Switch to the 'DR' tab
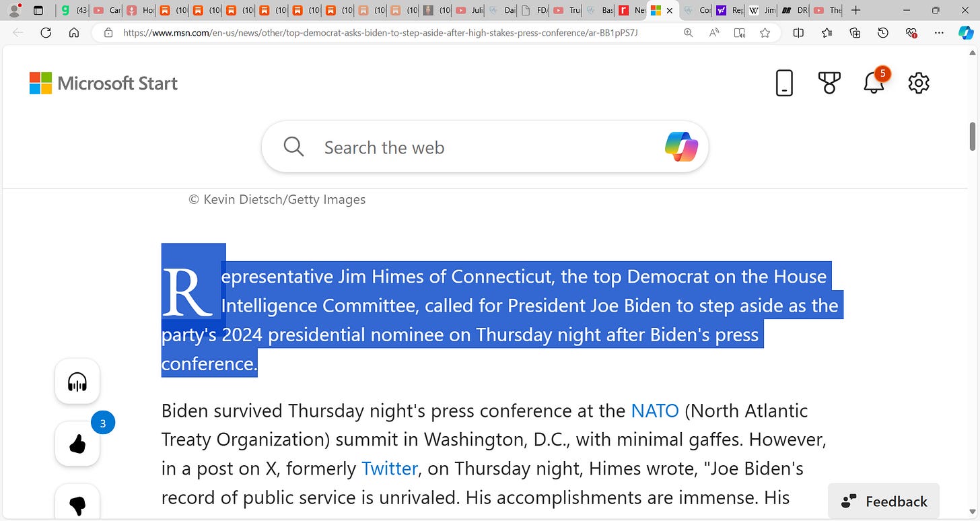 click(x=795, y=10)
